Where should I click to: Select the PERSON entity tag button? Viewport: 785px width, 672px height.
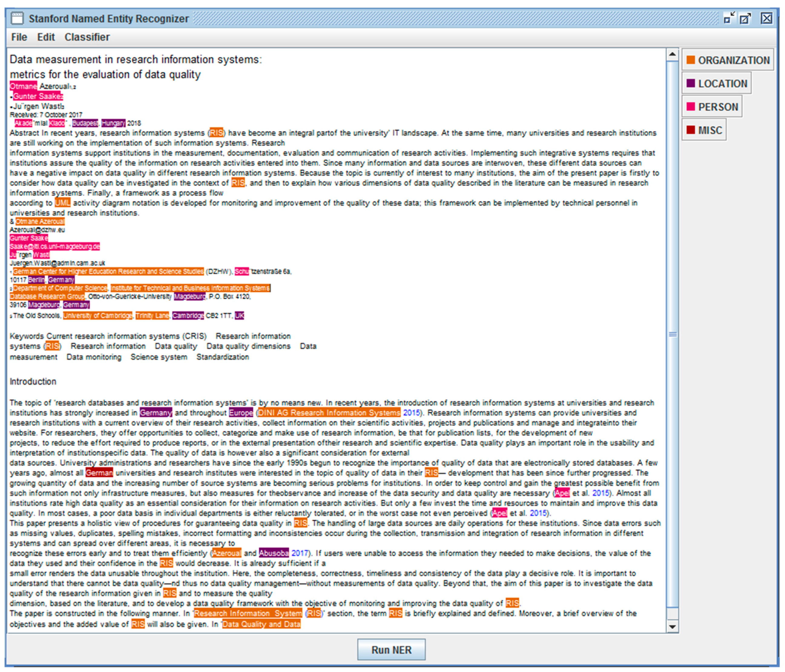tap(712, 107)
